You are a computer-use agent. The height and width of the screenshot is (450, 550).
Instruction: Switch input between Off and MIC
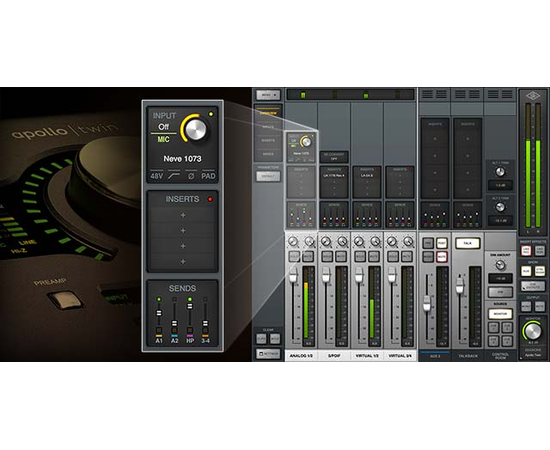click(x=163, y=133)
